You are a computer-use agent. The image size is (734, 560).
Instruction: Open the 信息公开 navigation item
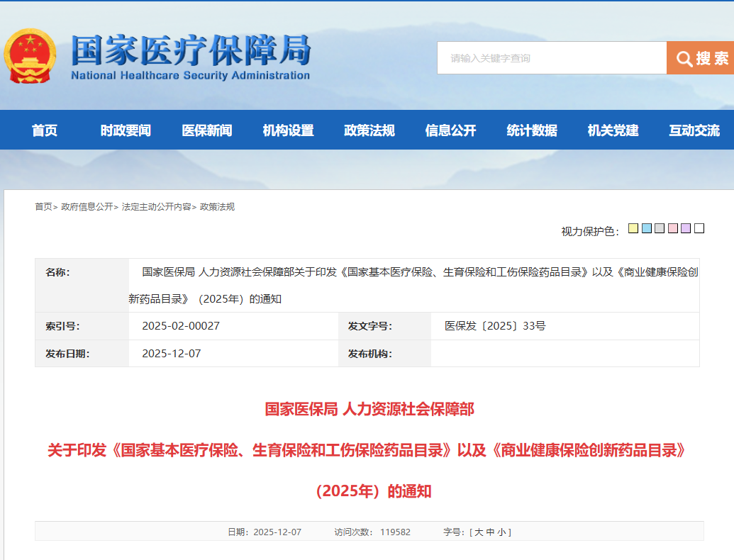pyautogui.click(x=450, y=130)
